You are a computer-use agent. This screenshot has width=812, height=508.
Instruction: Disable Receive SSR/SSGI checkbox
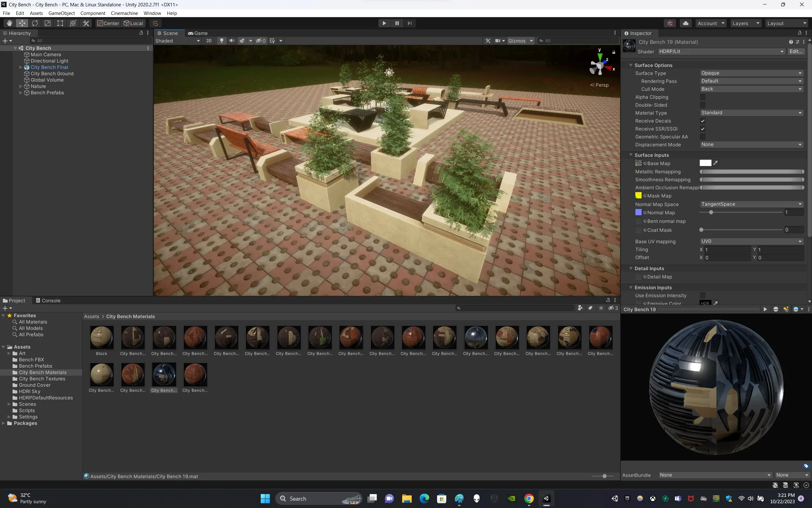click(703, 129)
